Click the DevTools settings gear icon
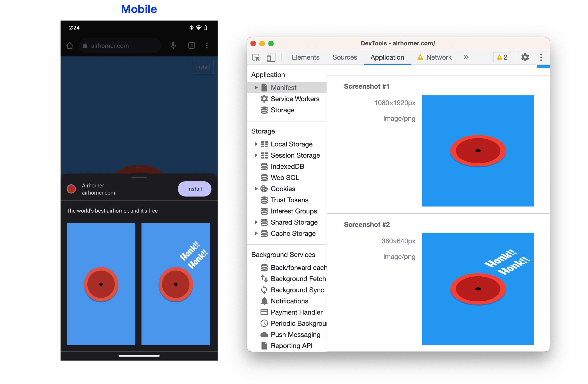The height and width of the screenshot is (384, 588). point(525,57)
